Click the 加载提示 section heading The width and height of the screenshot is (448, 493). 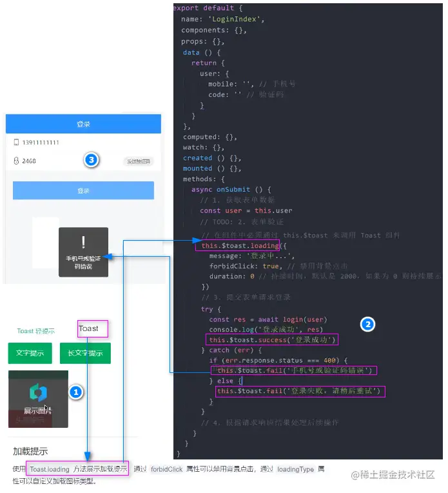click(30, 451)
